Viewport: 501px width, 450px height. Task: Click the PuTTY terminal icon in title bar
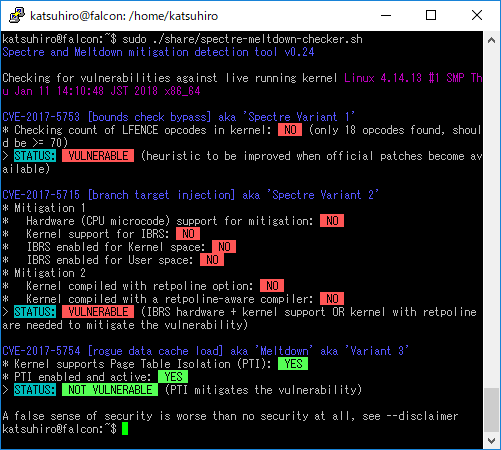pyautogui.click(x=16, y=15)
